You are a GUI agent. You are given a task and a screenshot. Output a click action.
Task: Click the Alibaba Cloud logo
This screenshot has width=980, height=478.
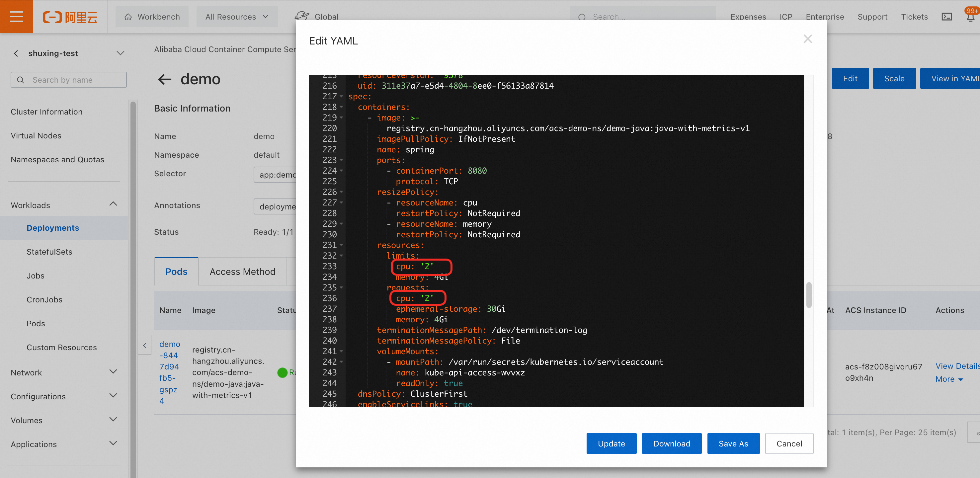(70, 17)
